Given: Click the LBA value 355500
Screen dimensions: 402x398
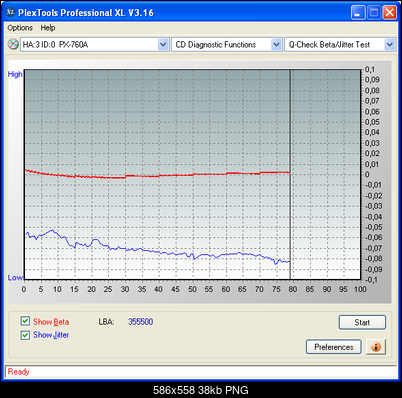Looking at the screenshot, I should click(x=141, y=322).
